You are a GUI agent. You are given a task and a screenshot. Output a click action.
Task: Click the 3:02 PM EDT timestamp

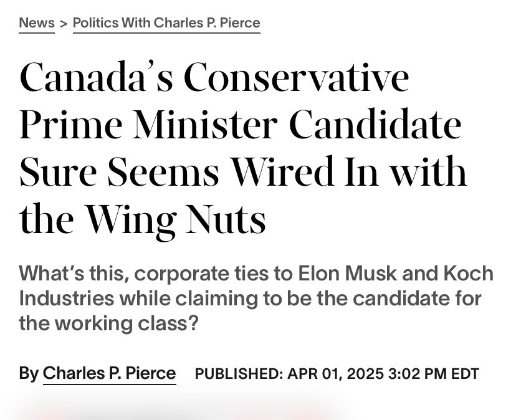tap(433, 374)
